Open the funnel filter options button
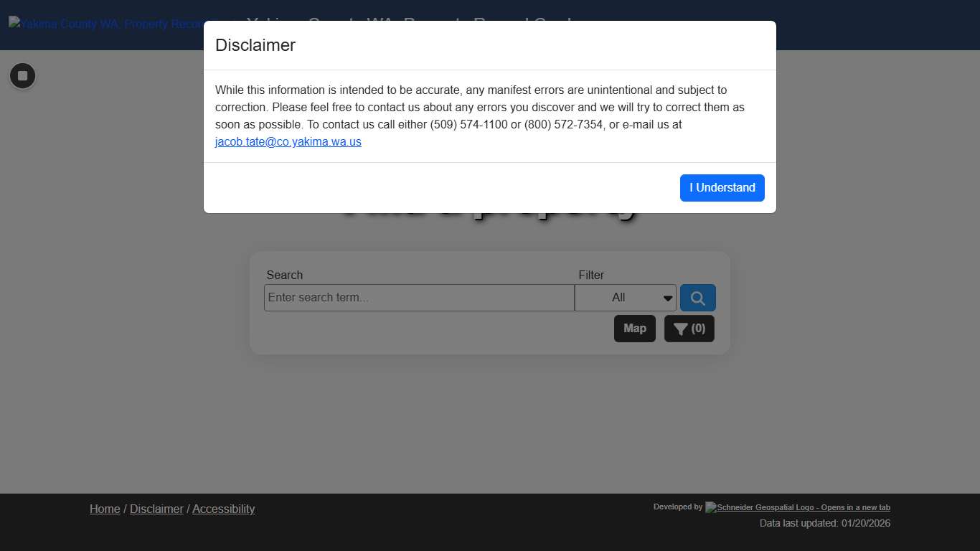The image size is (980, 551). [689, 329]
